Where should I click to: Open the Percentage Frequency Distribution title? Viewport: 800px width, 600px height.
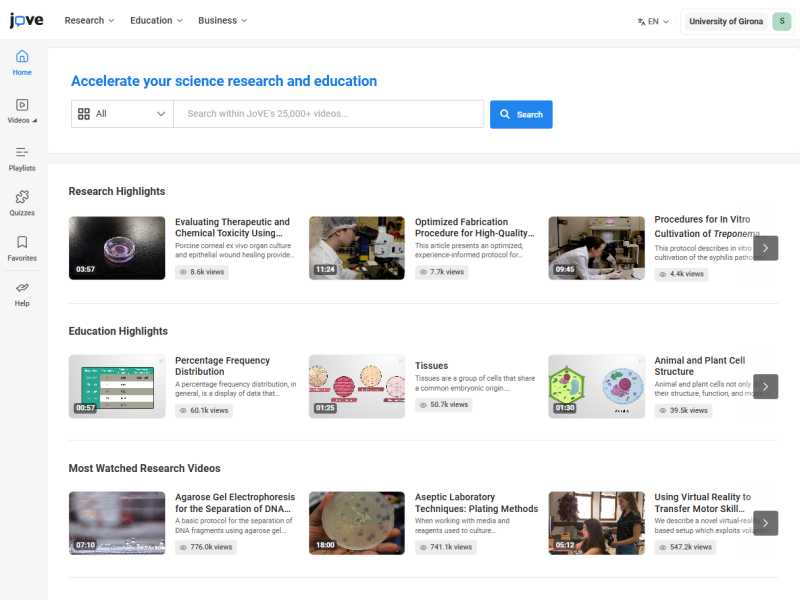point(222,366)
